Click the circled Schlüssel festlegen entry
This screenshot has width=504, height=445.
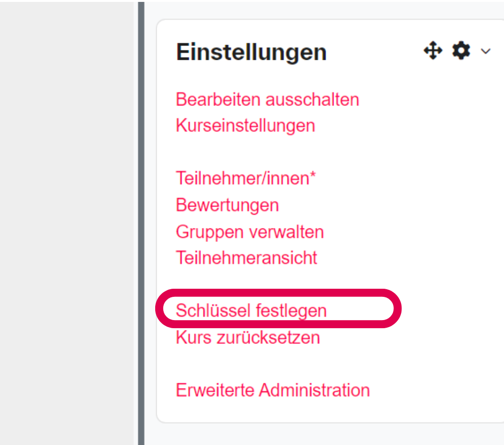[251, 309]
